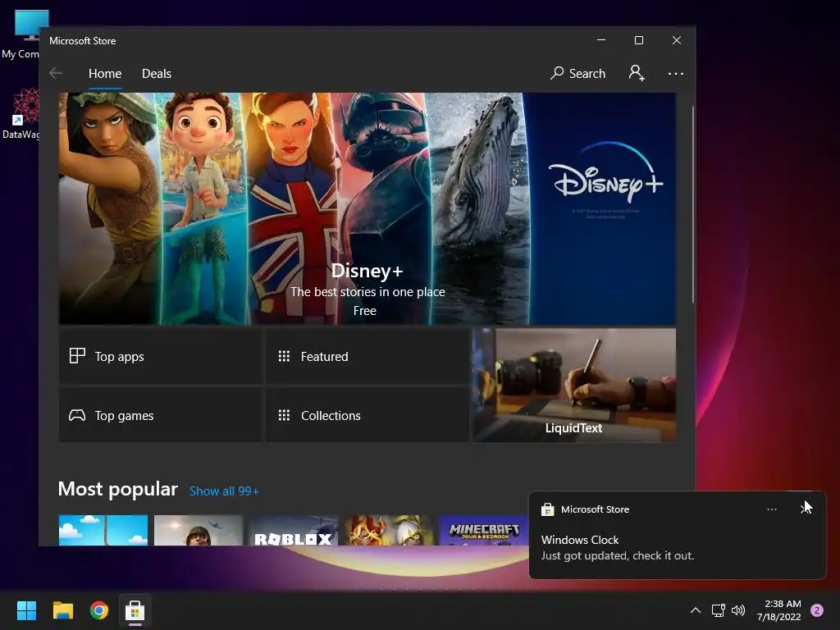The image size is (840, 630).
Task: Open the soldier game thumbnail
Action: pos(199,531)
